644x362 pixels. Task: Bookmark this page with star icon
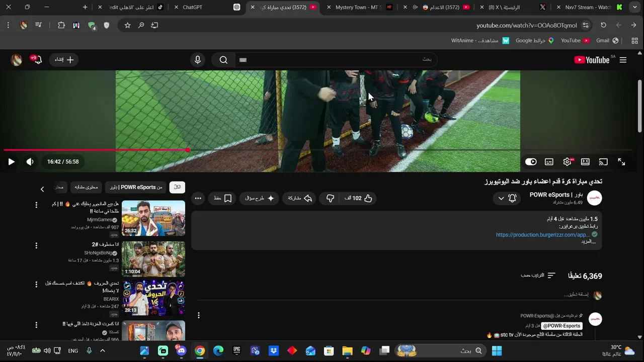coord(127,25)
